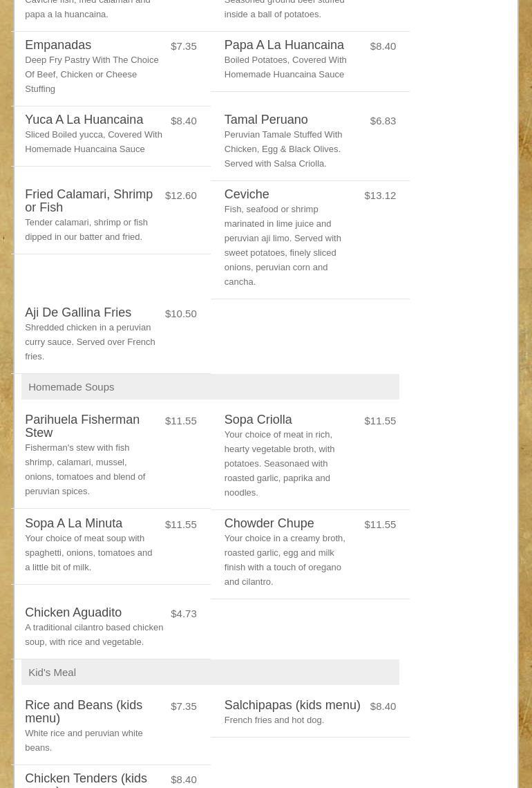The image size is (532, 788).
Task: Click the $4.73 Chicken Aguadito price
Action: [x=183, y=614]
